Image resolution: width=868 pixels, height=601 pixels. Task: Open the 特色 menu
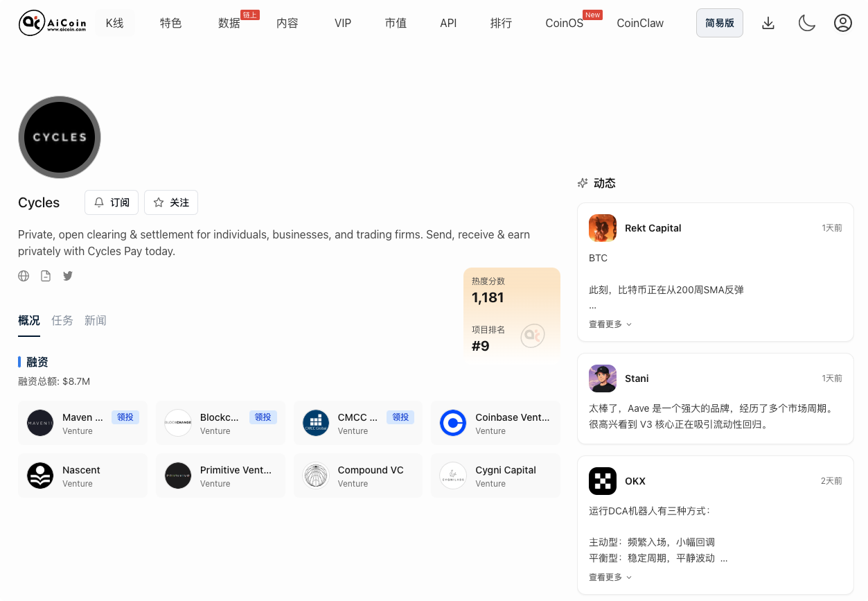170,23
